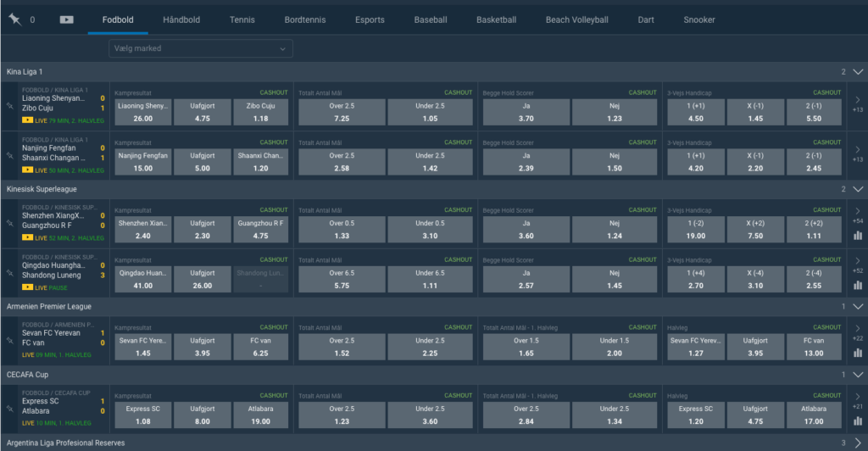View stats icon for Qingdao vs Shandong Luneng
868x451 pixels.
[x=858, y=284]
